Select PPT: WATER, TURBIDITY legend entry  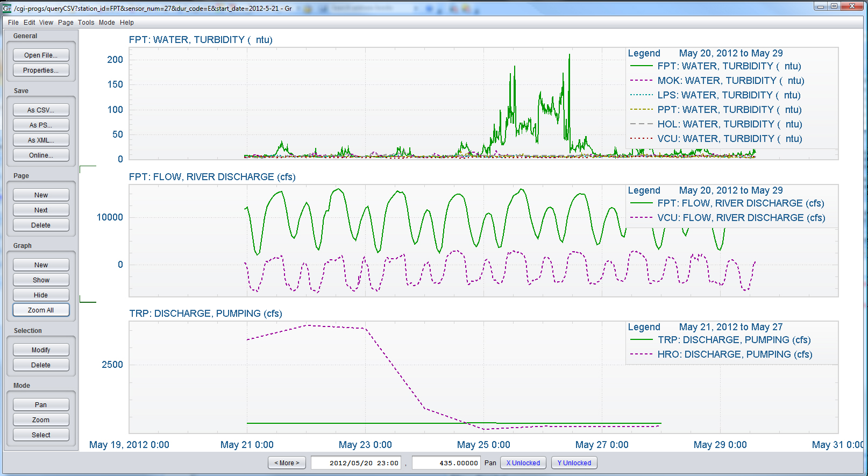(729, 110)
